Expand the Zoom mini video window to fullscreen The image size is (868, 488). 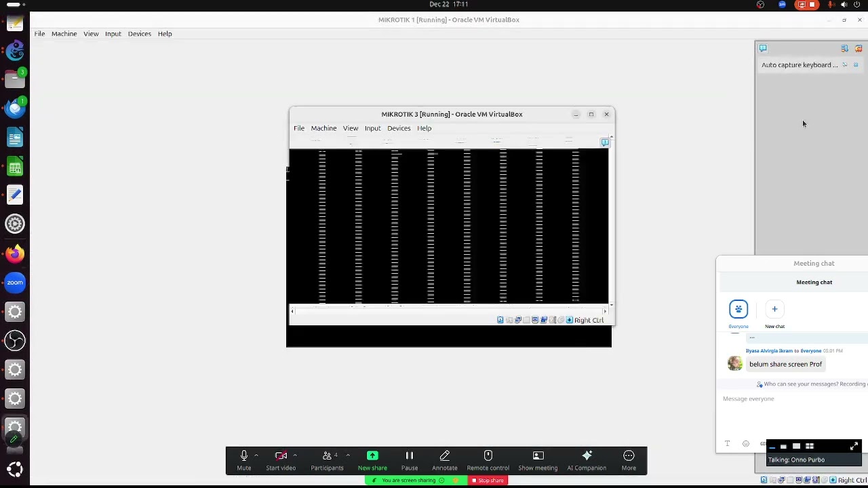pos(854,446)
